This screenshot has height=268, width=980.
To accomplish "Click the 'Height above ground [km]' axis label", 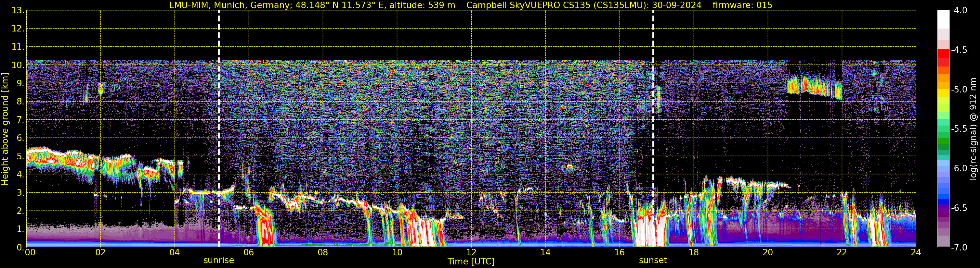I will tap(5, 129).
